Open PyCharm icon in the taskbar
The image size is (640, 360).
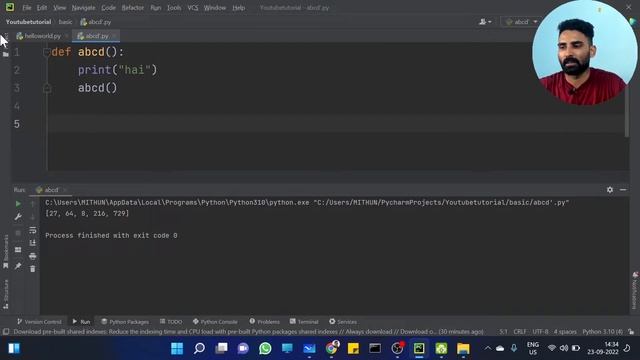coord(419,349)
